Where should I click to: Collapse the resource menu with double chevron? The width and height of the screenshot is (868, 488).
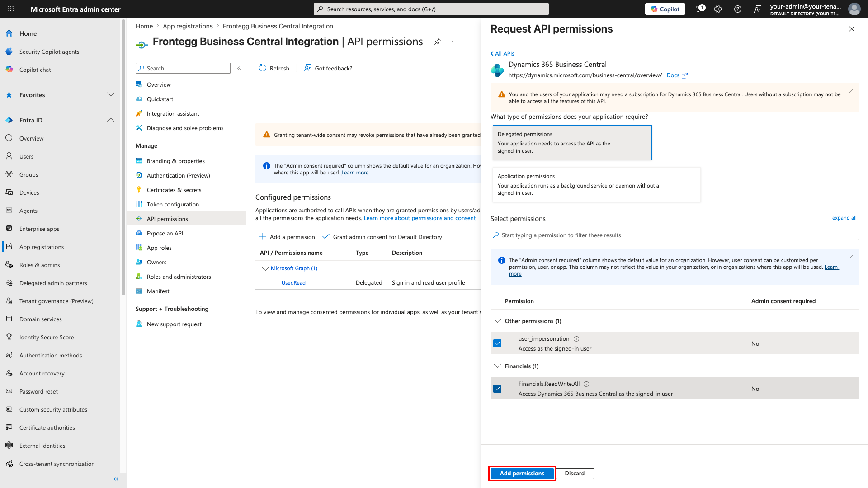239,68
